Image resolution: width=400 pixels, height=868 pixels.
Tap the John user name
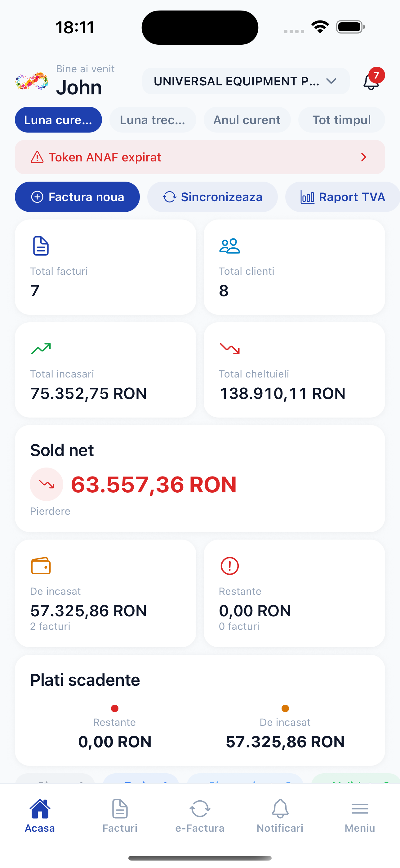pyautogui.click(x=79, y=88)
